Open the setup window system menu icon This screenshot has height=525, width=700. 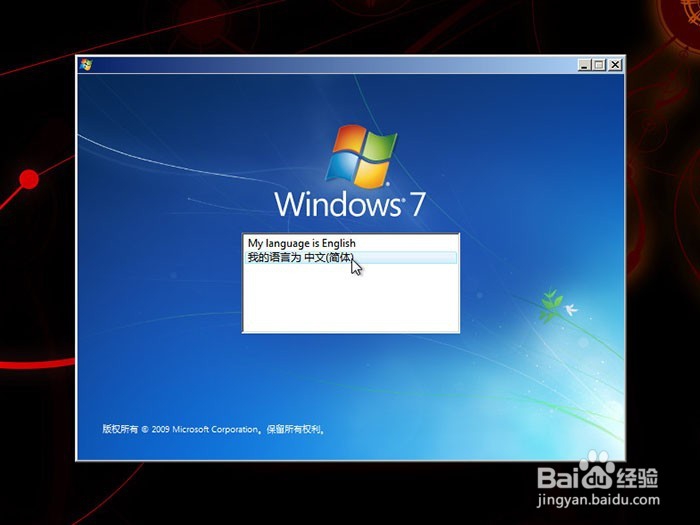point(86,65)
